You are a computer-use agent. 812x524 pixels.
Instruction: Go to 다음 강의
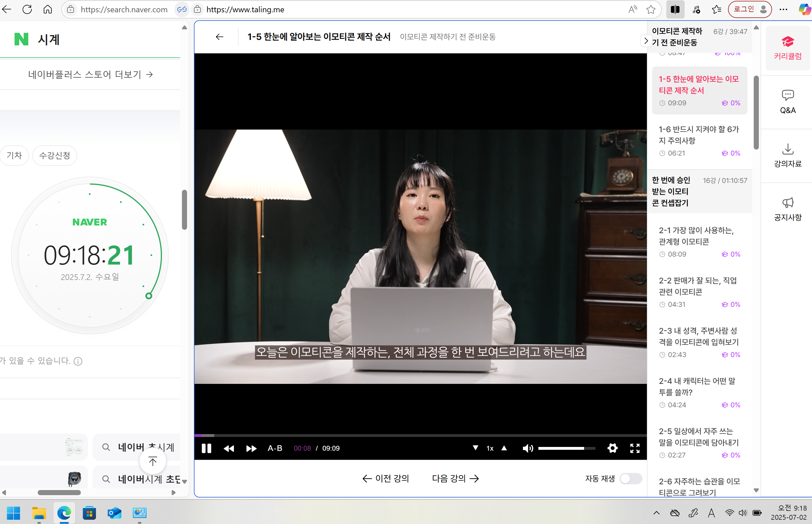(x=455, y=478)
